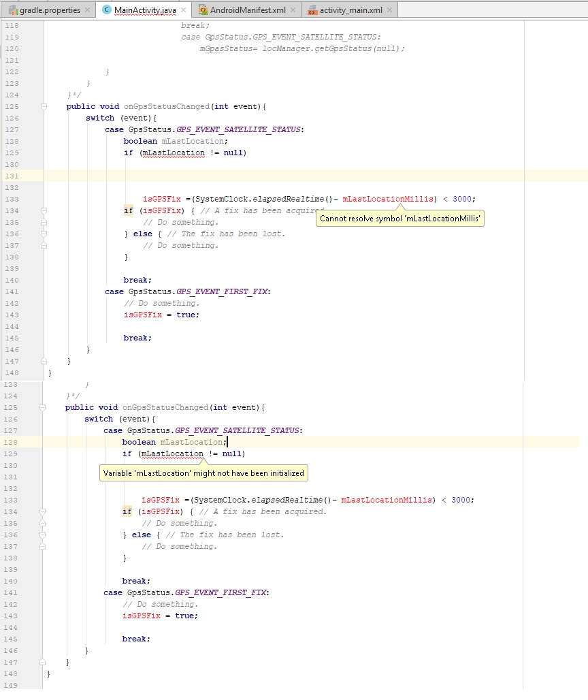This screenshot has height=700, width=588.
Task: Collapse onGpsStatusChanged at line 125 in lower pane
Action: coord(42,407)
